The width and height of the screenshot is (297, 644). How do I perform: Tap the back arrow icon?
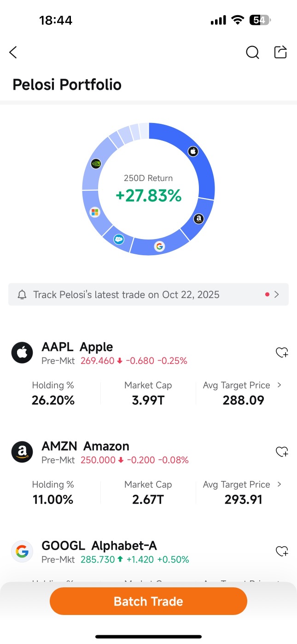pyautogui.click(x=13, y=53)
